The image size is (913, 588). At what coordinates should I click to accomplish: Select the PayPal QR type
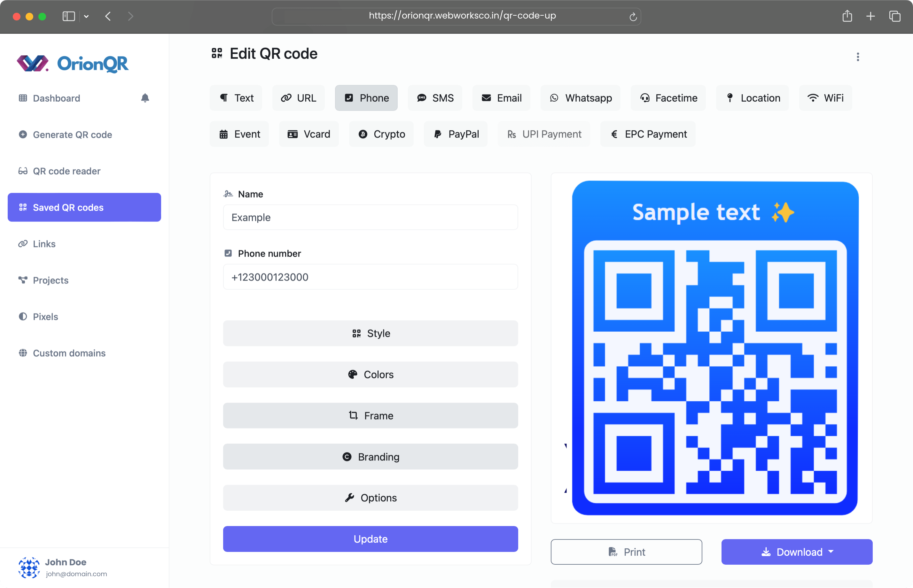tap(456, 134)
